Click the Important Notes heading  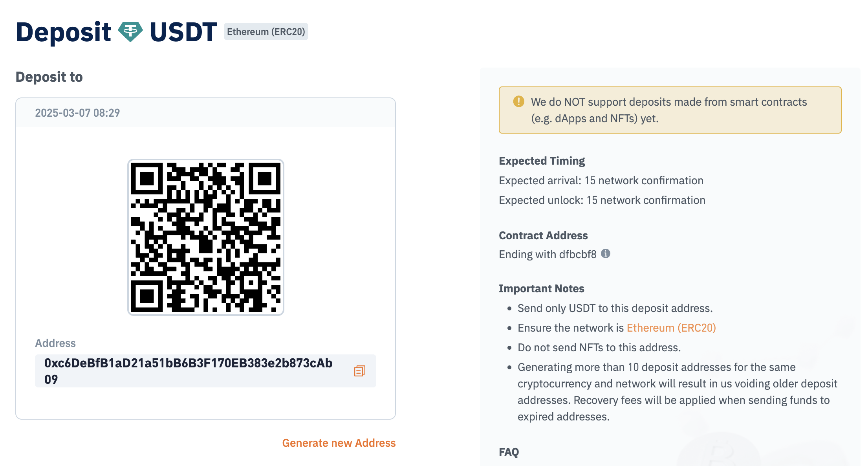(x=541, y=288)
